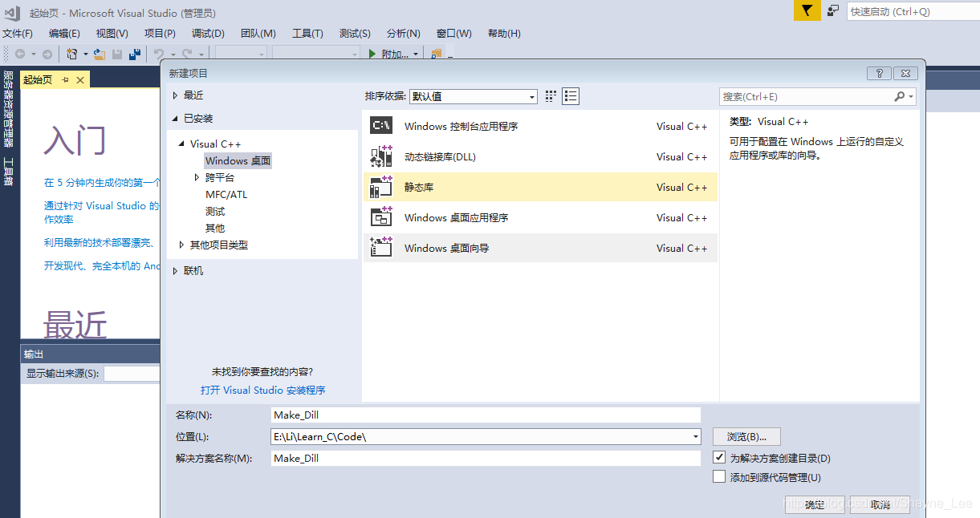Open the location path dropdown
Viewport: 980px width, 518px height.
point(695,436)
